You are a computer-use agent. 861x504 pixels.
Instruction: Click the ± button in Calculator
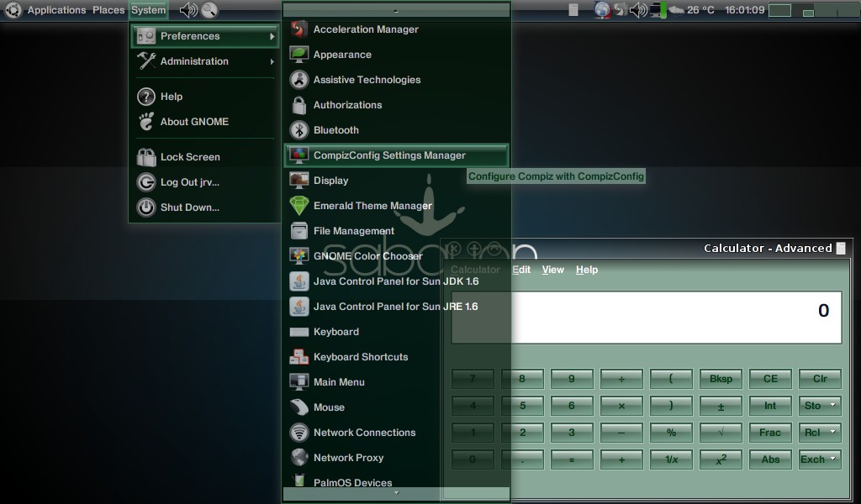coord(721,406)
